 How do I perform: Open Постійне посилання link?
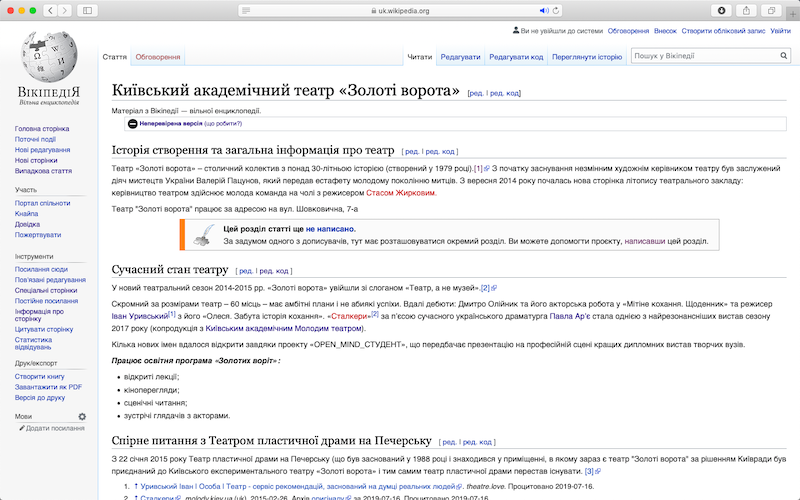pos(46,301)
